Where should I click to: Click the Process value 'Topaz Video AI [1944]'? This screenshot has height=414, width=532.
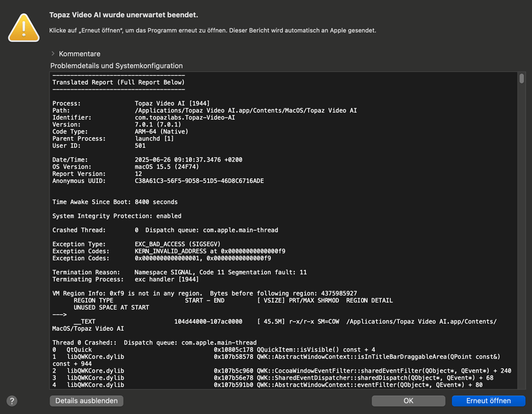tap(172, 103)
